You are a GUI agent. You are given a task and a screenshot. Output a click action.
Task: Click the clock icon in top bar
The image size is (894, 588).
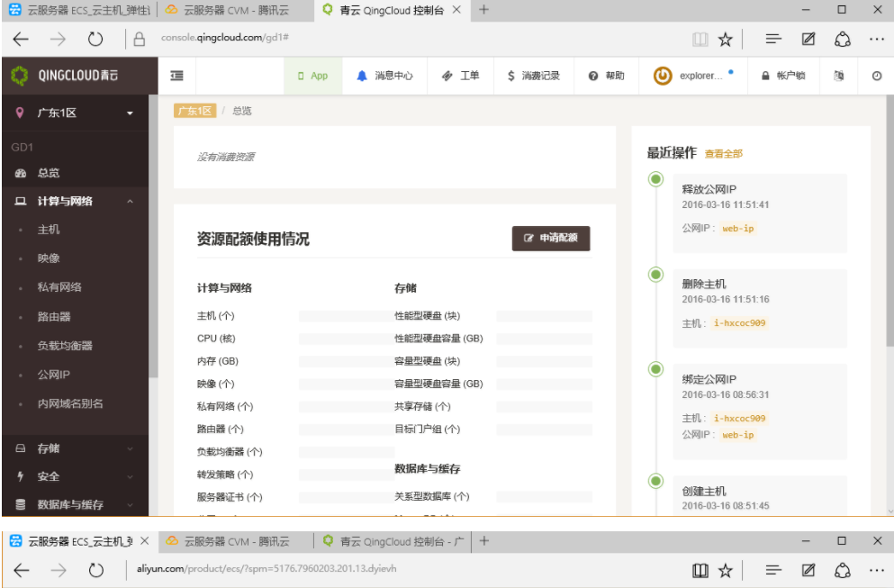876,76
